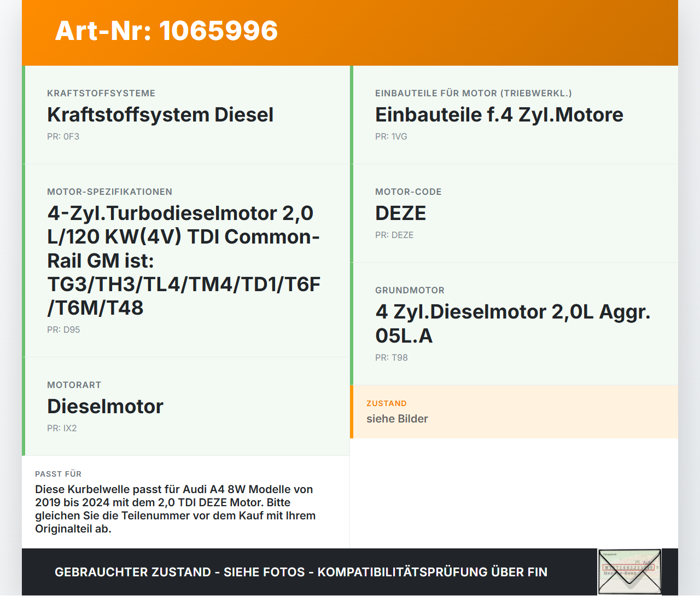Click the PASST FÜR label

tap(59, 475)
